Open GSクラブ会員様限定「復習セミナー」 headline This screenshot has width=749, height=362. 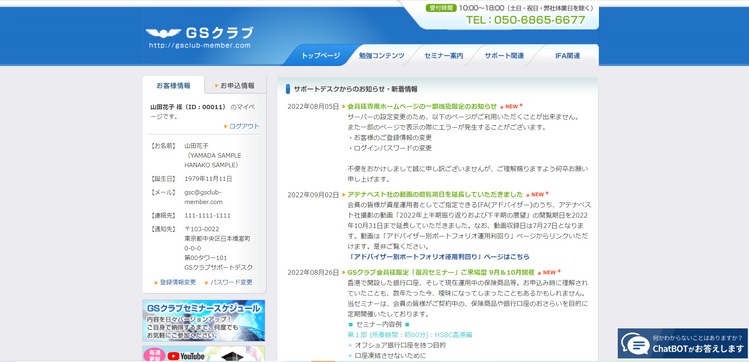(x=441, y=272)
